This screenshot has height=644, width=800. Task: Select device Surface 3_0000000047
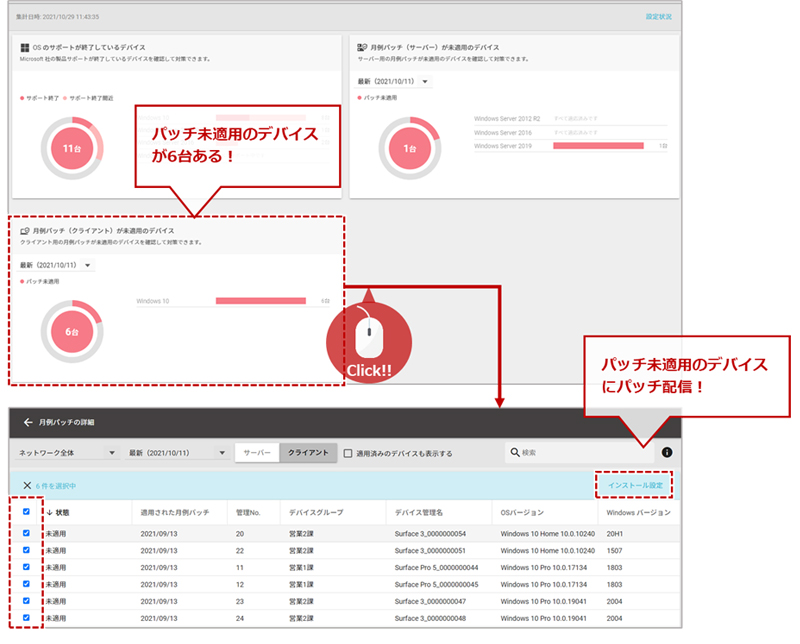coord(430,601)
